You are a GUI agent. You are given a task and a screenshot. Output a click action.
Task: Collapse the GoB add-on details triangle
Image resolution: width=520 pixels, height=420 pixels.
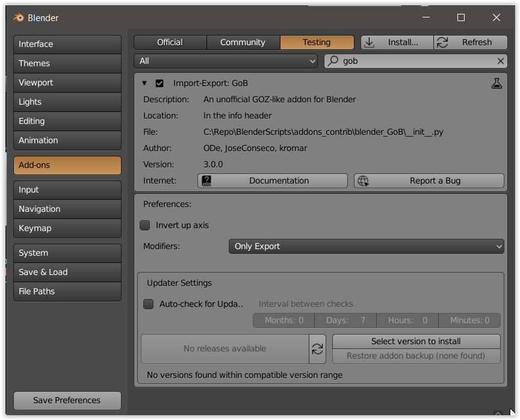tap(144, 84)
